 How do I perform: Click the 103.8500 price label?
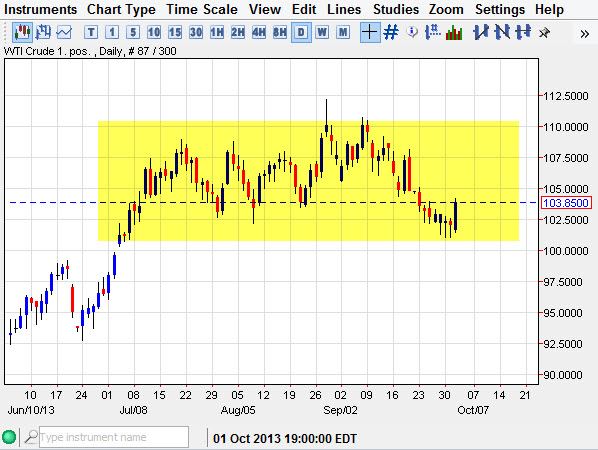pyautogui.click(x=566, y=202)
